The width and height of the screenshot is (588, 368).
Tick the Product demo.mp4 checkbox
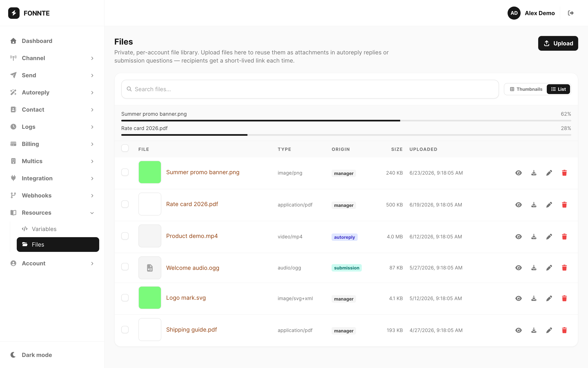point(125,236)
